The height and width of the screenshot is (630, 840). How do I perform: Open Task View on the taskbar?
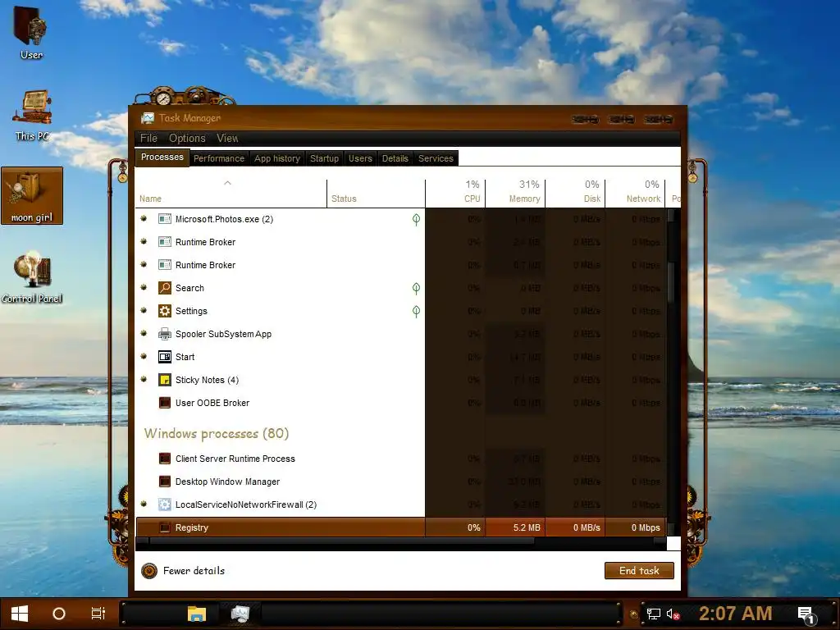pos(98,614)
